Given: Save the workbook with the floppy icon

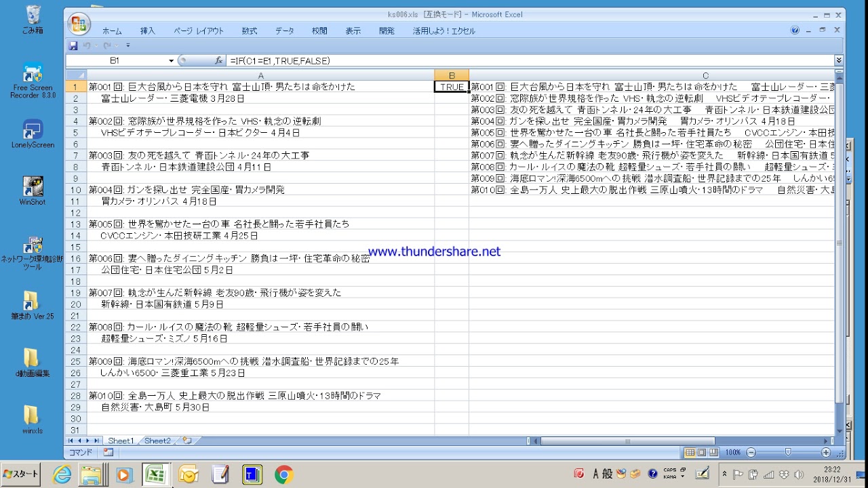Looking at the screenshot, I should 73,45.
